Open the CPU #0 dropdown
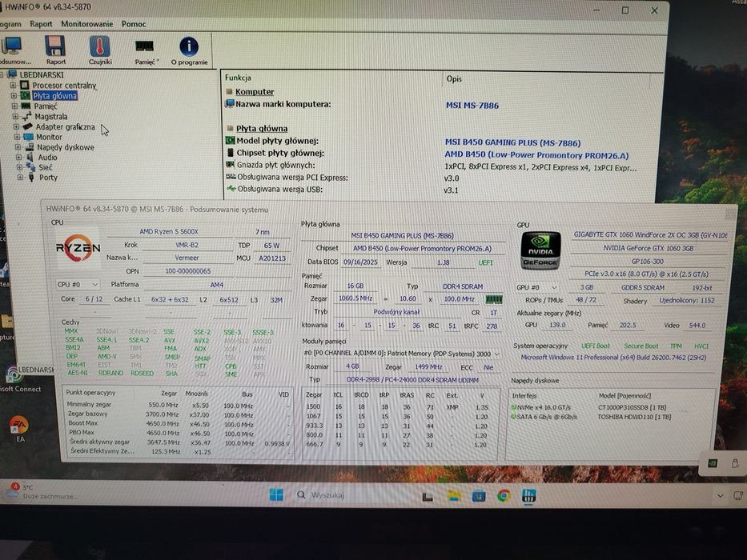The width and height of the screenshot is (747, 560). pyautogui.click(x=78, y=284)
